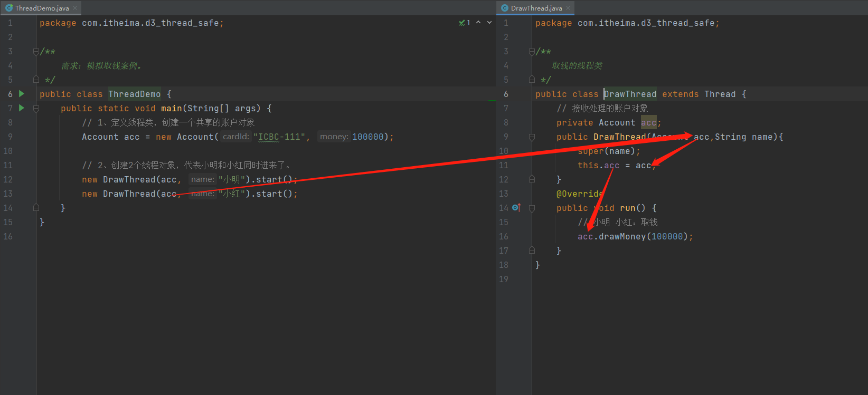Click the "小明" string literal
868x395 pixels.
(x=232, y=179)
